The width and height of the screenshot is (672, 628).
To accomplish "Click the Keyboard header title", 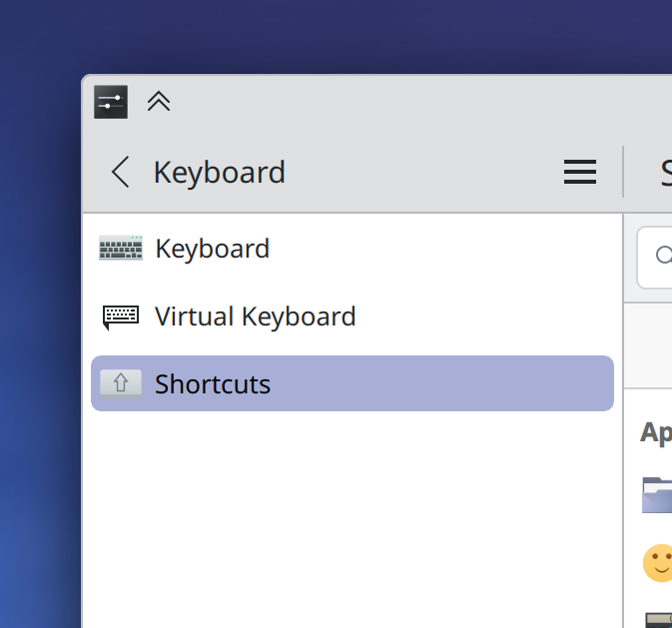I will click(220, 173).
